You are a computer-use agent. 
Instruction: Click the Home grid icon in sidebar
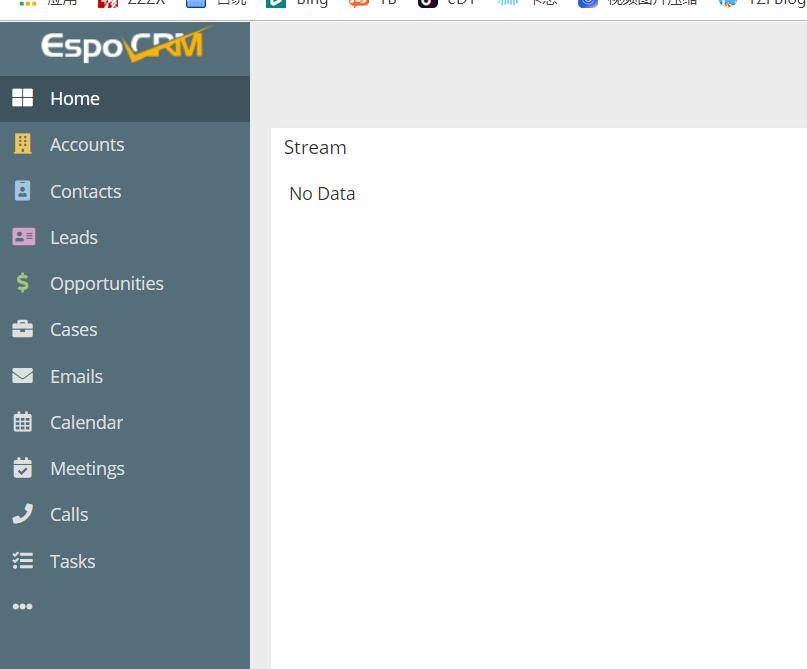pyautogui.click(x=22, y=98)
